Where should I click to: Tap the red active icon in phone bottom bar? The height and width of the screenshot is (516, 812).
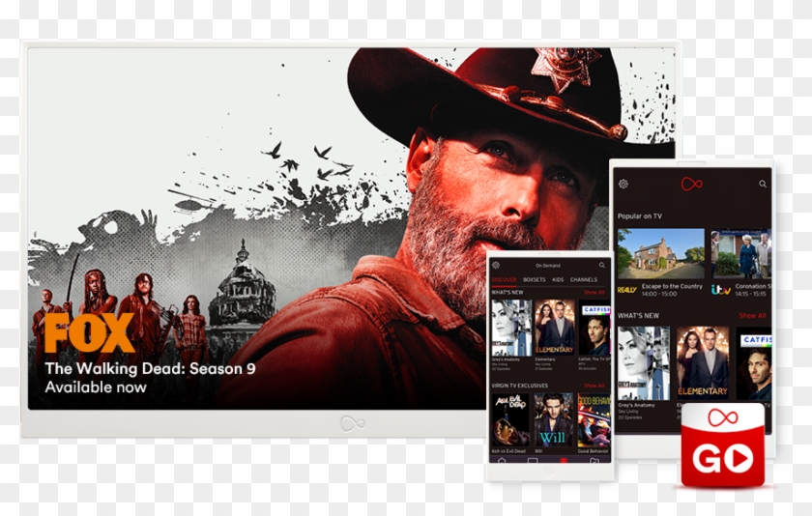[565, 463]
